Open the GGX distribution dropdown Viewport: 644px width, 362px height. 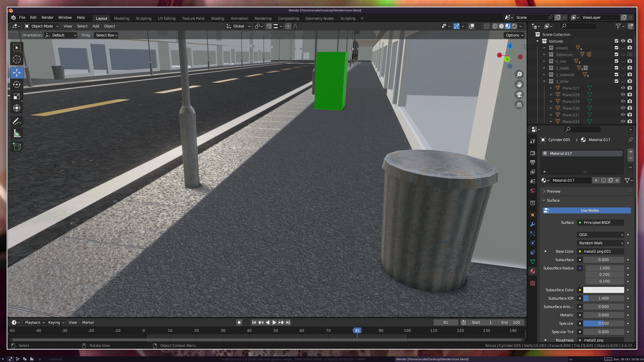click(x=600, y=235)
